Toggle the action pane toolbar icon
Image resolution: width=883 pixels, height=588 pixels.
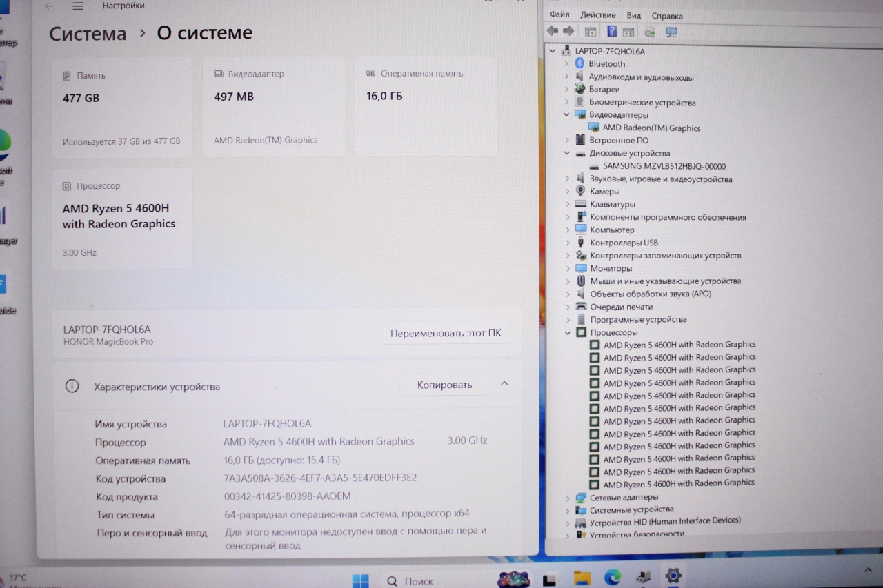(628, 32)
